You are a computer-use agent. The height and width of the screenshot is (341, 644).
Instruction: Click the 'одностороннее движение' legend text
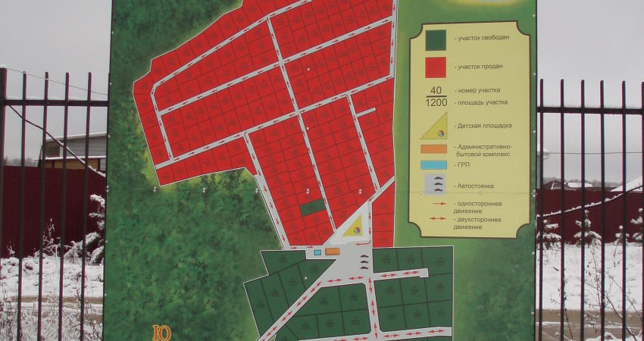[x=477, y=208]
